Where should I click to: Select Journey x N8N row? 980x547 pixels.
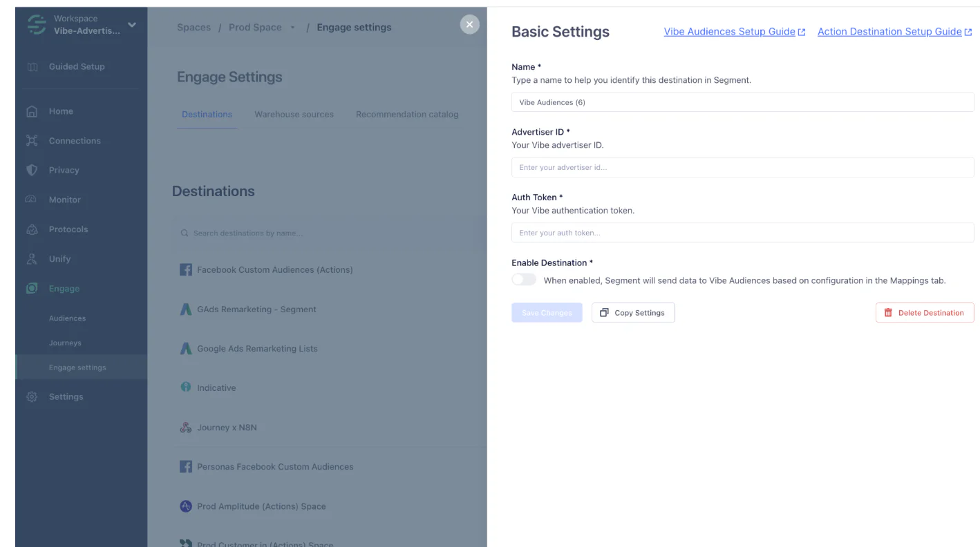point(330,428)
